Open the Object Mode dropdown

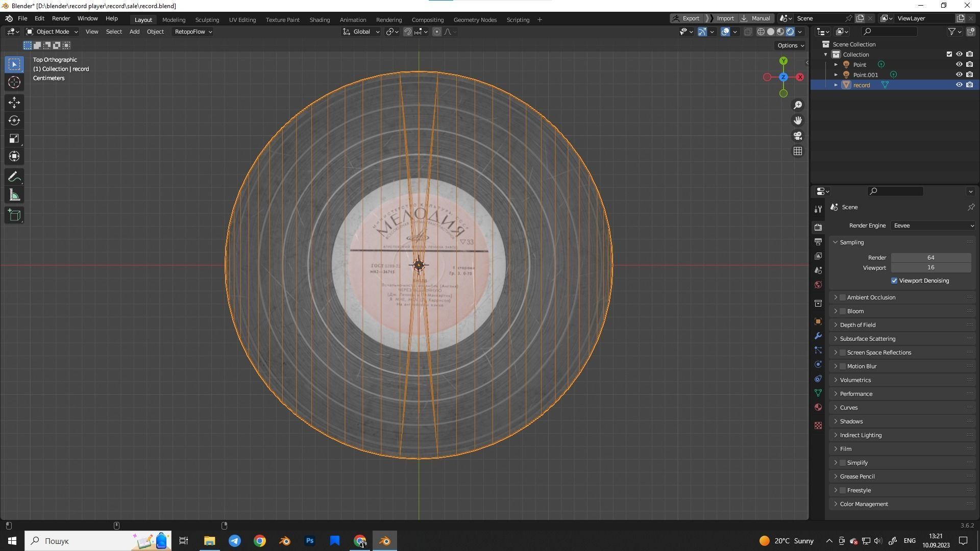tap(52, 32)
